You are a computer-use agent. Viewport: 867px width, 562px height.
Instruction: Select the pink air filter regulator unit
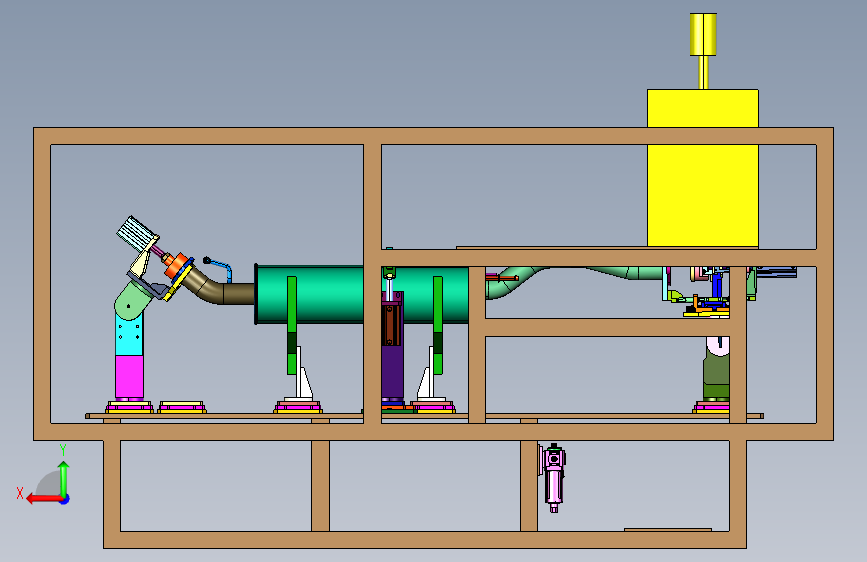tap(553, 477)
